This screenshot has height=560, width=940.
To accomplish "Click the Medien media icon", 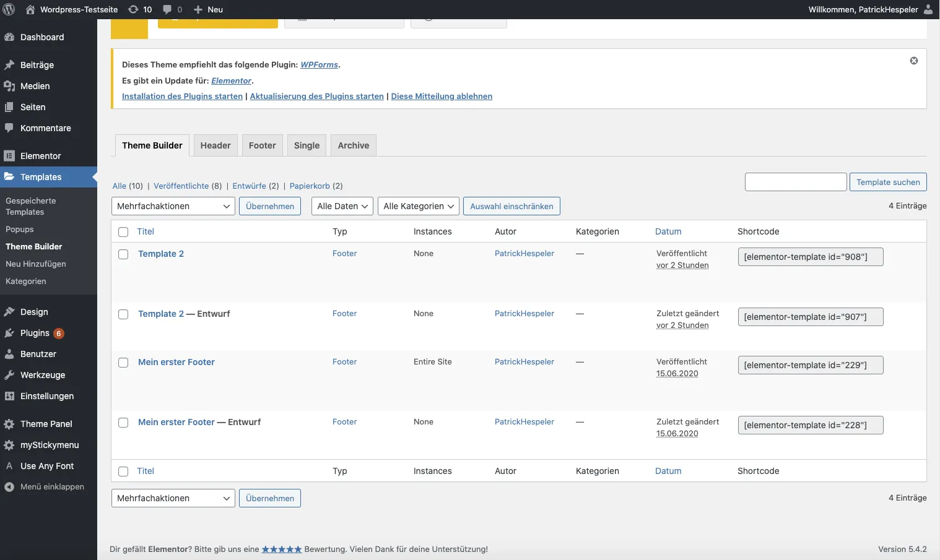I will click(x=9, y=86).
